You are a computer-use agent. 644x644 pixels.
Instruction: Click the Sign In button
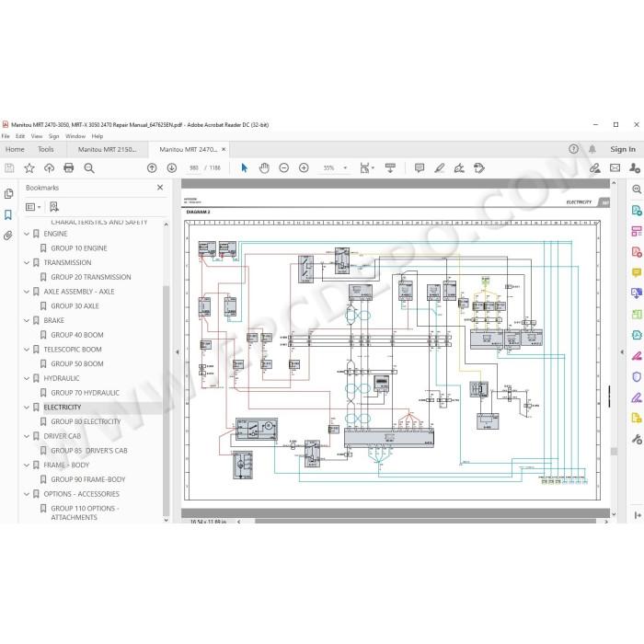click(x=623, y=149)
